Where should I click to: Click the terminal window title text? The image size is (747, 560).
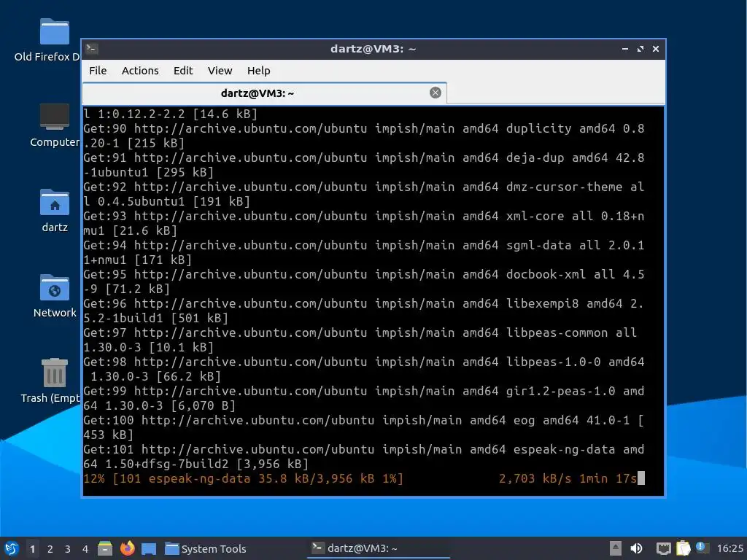tap(373, 49)
